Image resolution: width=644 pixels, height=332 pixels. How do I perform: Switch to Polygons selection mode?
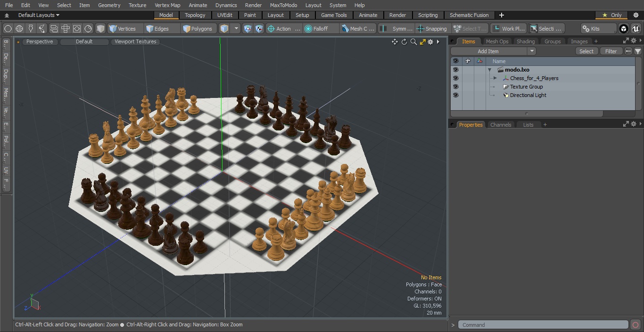pyautogui.click(x=199, y=29)
